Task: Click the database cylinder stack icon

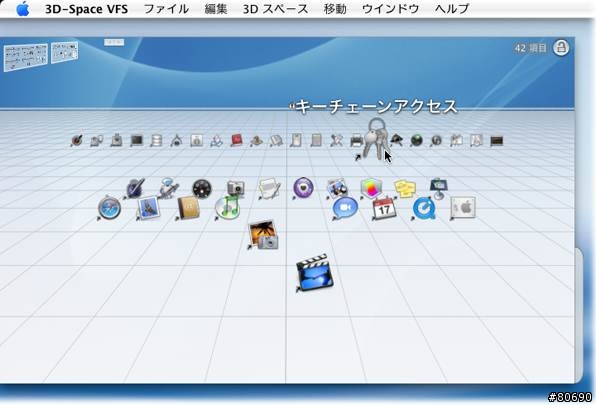Action: [156, 141]
